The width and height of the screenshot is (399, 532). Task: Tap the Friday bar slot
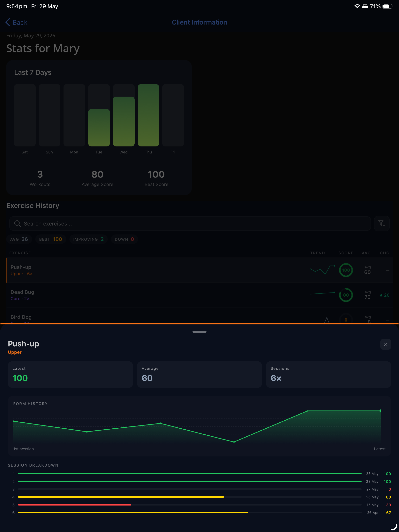tap(173, 115)
